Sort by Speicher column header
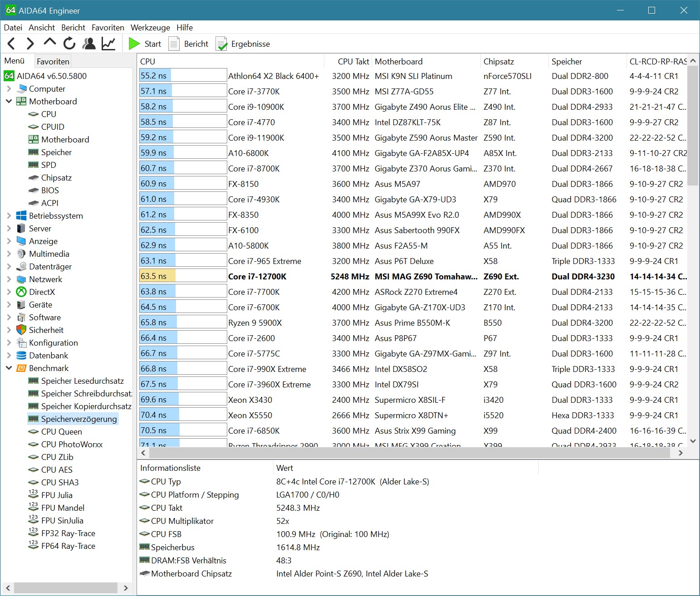Screen dimensions: 700x596 [x=587, y=61]
